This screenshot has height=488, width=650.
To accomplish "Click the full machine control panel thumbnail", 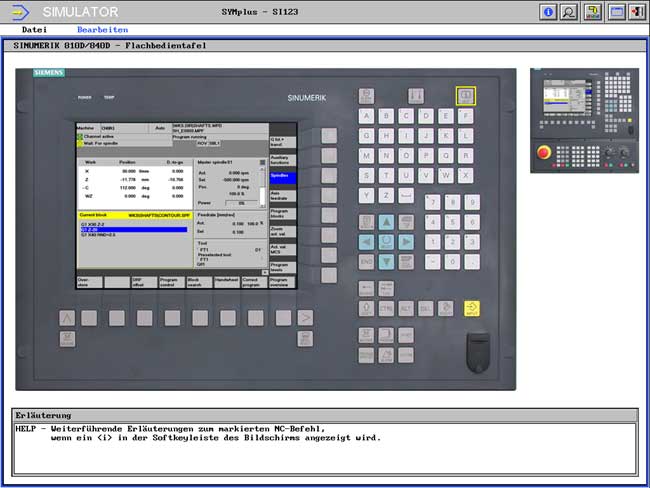I will click(x=584, y=120).
